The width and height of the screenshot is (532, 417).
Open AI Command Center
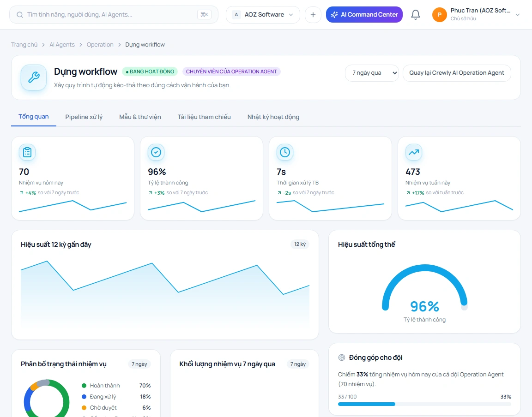[x=364, y=15]
